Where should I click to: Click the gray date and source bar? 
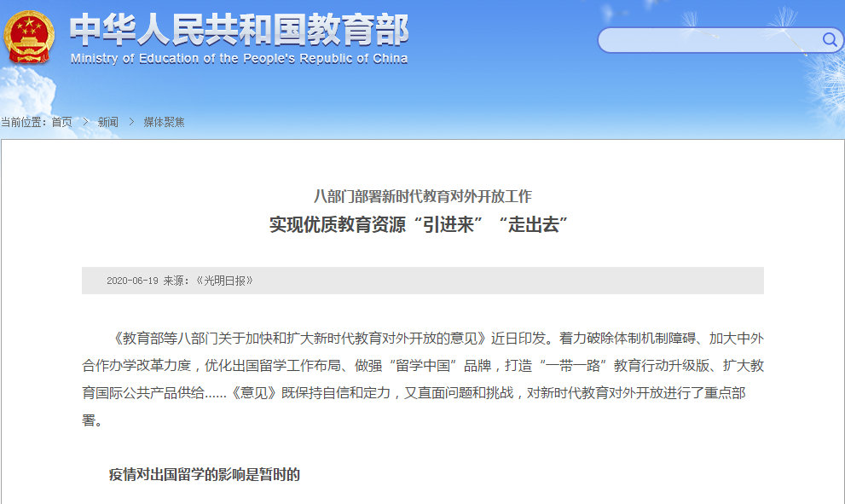coord(512,281)
